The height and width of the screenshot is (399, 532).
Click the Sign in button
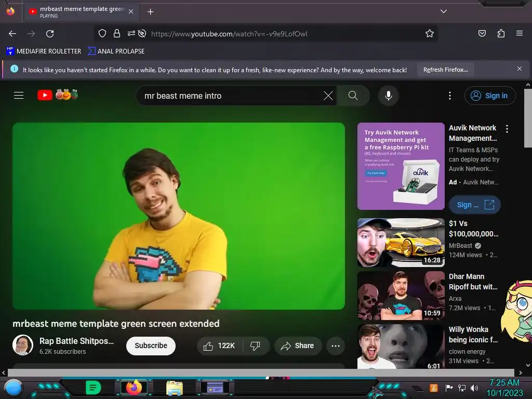point(489,96)
